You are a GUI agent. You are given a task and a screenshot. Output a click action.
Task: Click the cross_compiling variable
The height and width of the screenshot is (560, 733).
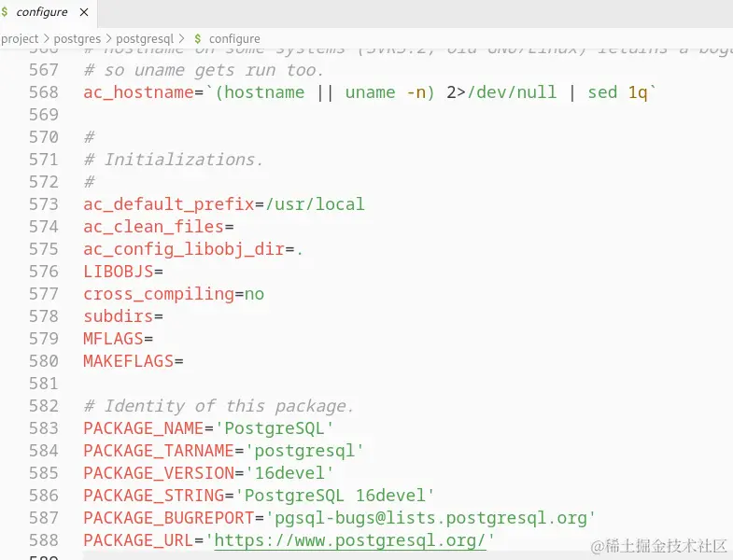coord(159,294)
